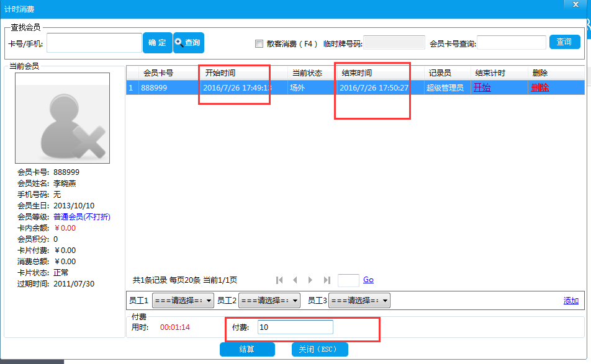The height and width of the screenshot is (364, 591).
Task: Click the Go page jump link
Action: pyautogui.click(x=368, y=280)
